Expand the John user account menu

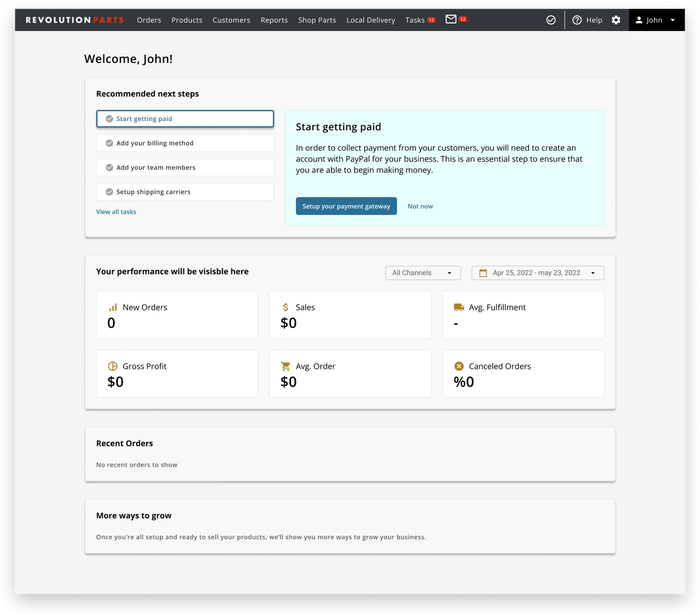tap(656, 20)
